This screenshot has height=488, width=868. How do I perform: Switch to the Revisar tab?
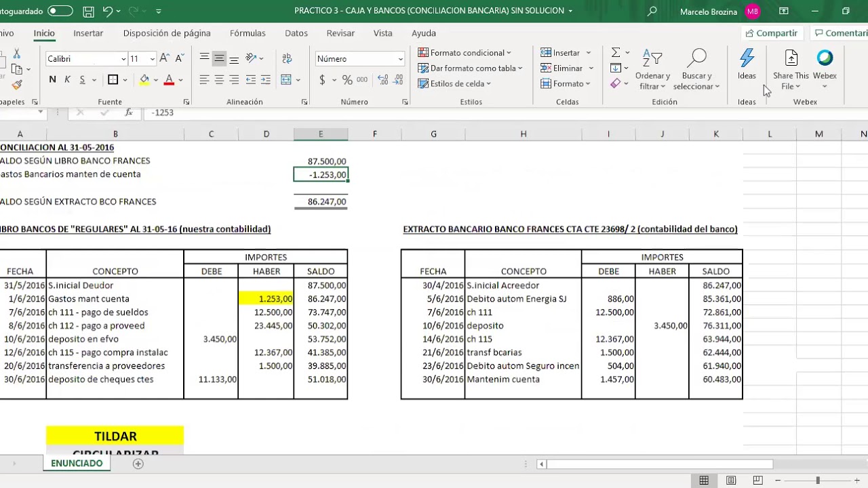click(x=340, y=33)
